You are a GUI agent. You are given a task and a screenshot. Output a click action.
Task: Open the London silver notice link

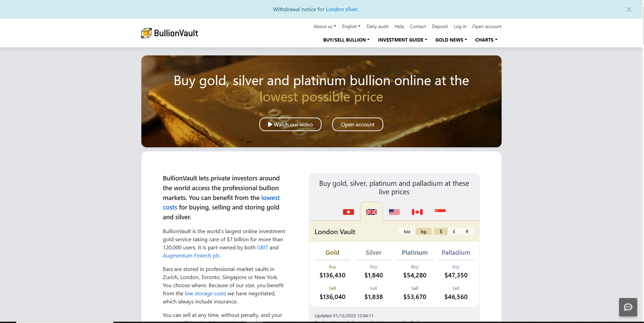[341, 9]
